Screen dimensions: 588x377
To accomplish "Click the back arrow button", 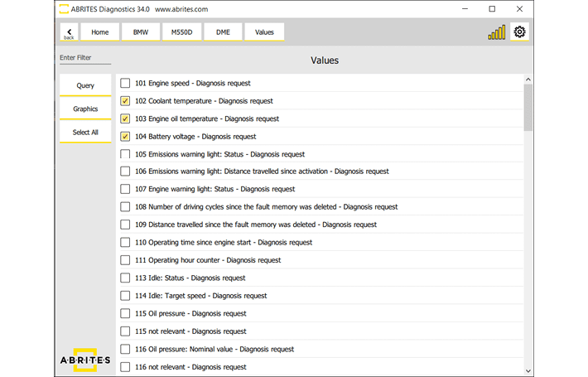I will [x=69, y=32].
